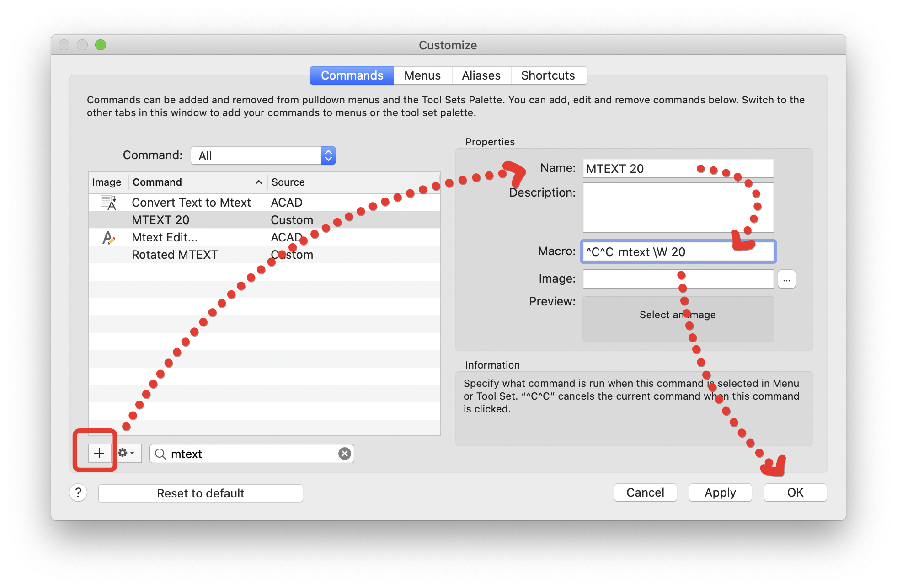Select the MTEXT 20 custom command row
897x588 pixels.
click(x=206, y=219)
